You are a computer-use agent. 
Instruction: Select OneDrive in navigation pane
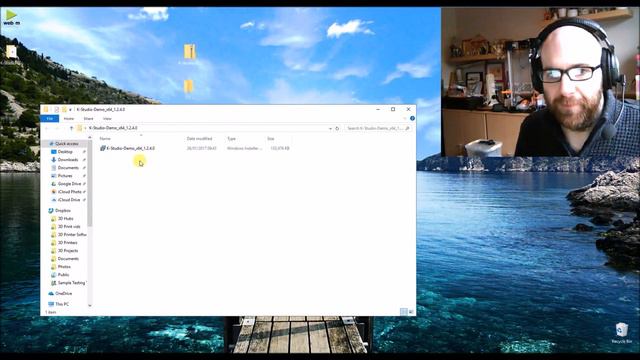click(x=64, y=293)
